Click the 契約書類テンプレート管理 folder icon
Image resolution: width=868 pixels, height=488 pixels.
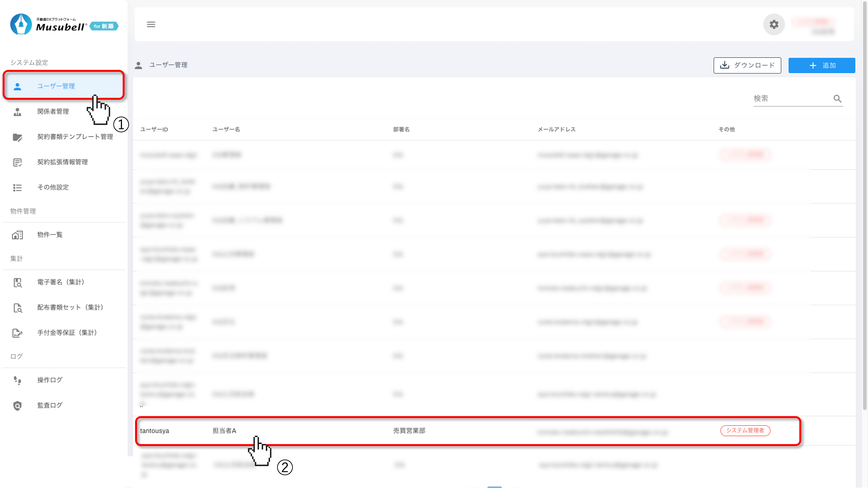(x=18, y=137)
